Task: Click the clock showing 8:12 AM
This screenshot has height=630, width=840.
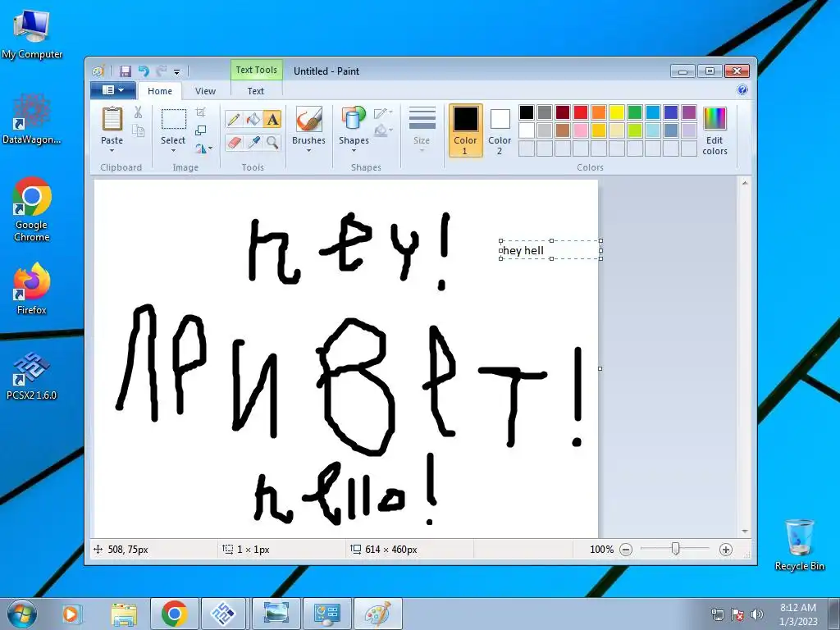Action: [x=797, y=608]
